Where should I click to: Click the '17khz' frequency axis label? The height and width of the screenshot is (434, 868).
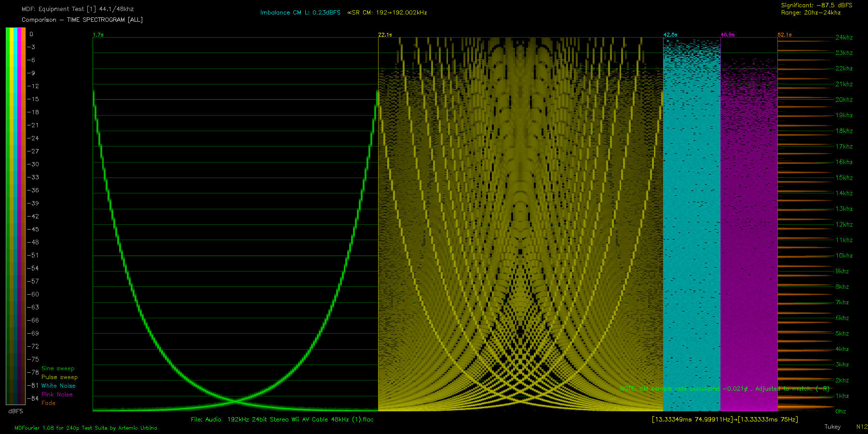pos(844,147)
